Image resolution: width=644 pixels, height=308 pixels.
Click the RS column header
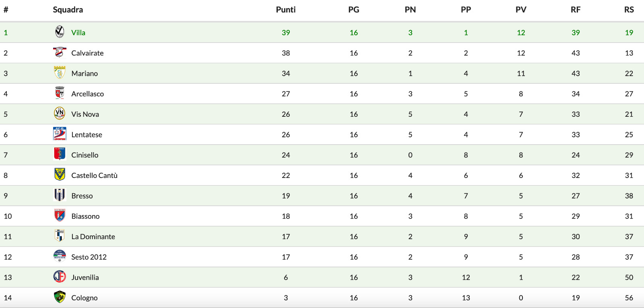(x=629, y=10)
